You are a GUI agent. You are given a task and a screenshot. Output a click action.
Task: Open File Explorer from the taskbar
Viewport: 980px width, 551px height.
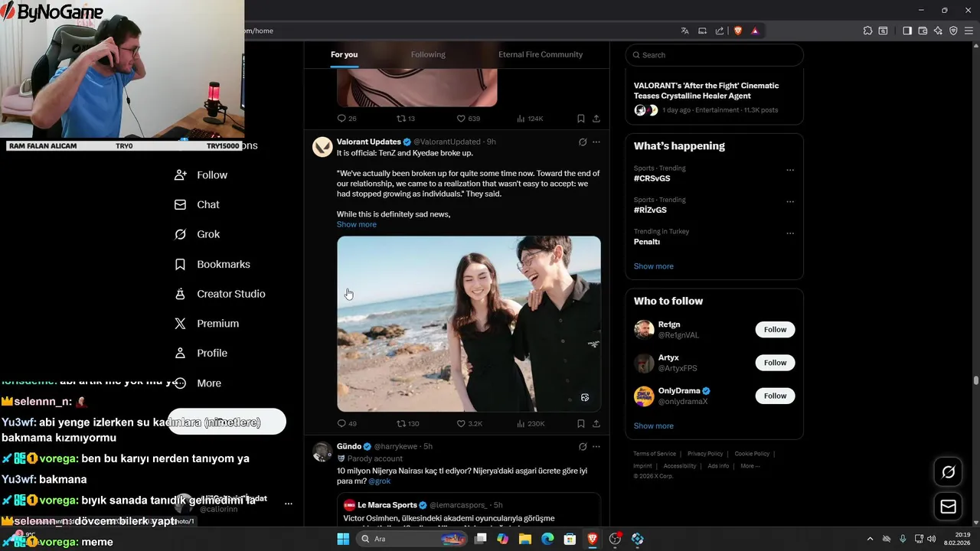525,539
